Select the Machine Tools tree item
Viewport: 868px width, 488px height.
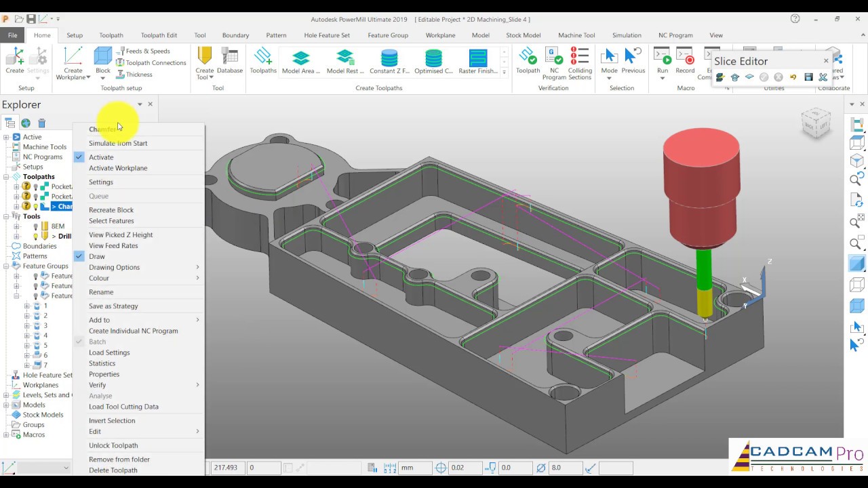click(45, 146)
